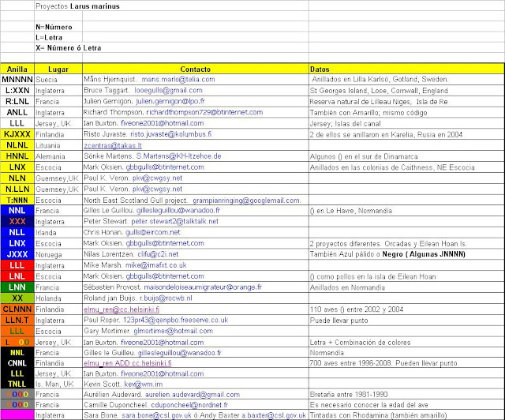Click 'También con Amarillo; mismo código' cell
Viewport: 505px width, 420px height.
pos(406,112)
